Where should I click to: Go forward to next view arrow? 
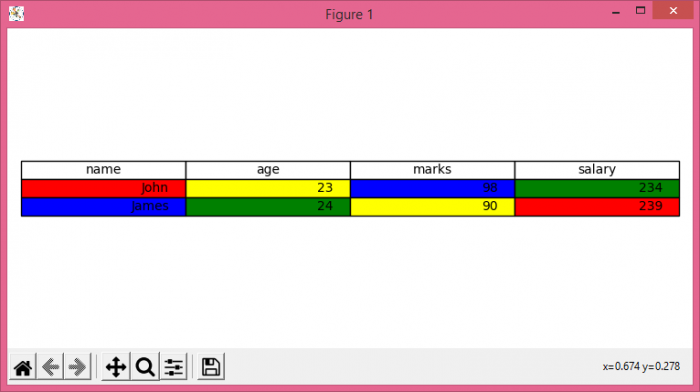77,367
